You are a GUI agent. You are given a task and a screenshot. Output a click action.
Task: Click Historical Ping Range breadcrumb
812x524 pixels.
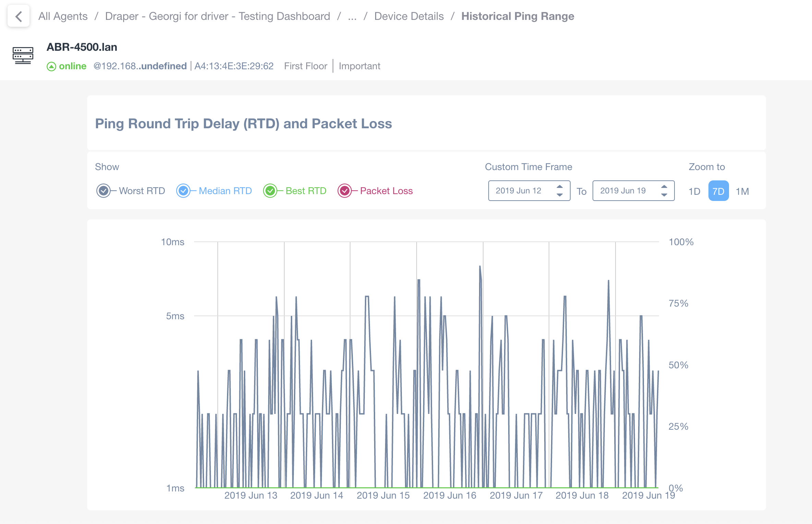pyautogui.click(x=517, y=16)
